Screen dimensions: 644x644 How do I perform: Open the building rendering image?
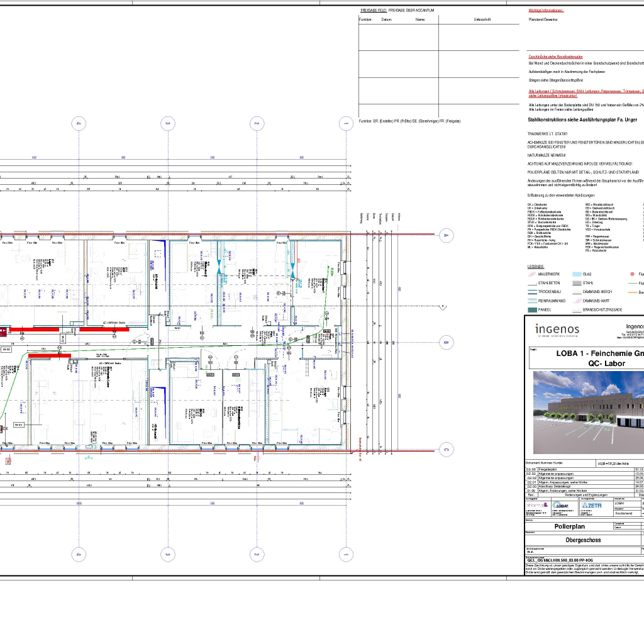coord(588,412)
